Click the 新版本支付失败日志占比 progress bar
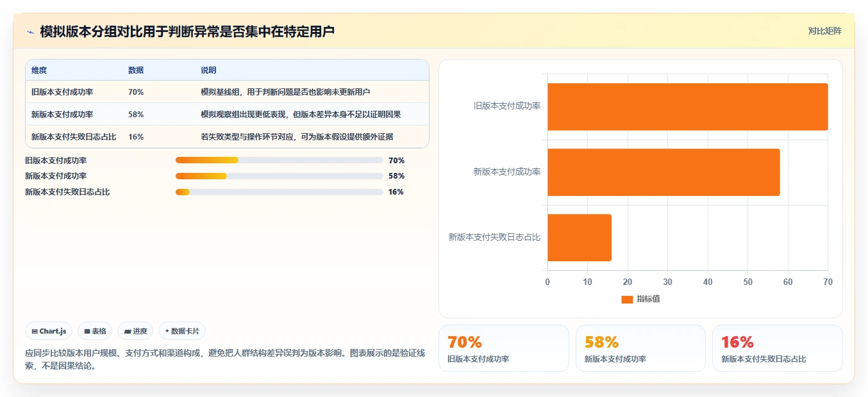Image resolution: width=868 pixels, height=397 pixels. click(x=279, y=192)
